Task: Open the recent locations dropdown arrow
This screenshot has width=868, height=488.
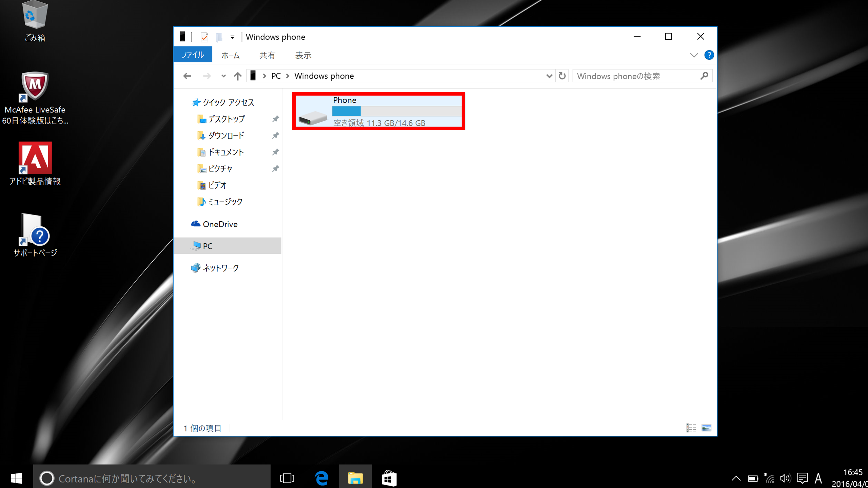Action: tap(223, 76)
